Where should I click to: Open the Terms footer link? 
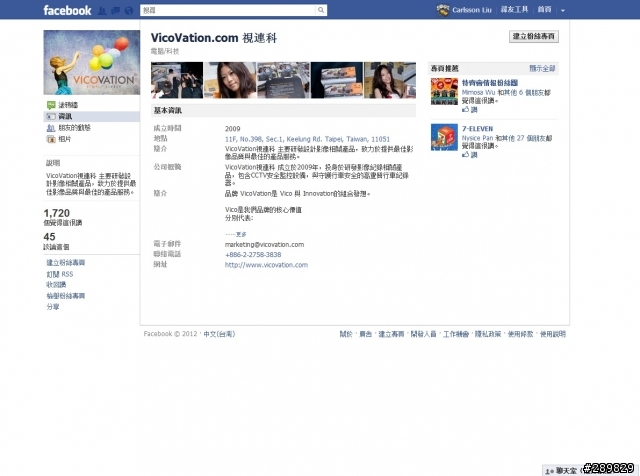[520, 334]
